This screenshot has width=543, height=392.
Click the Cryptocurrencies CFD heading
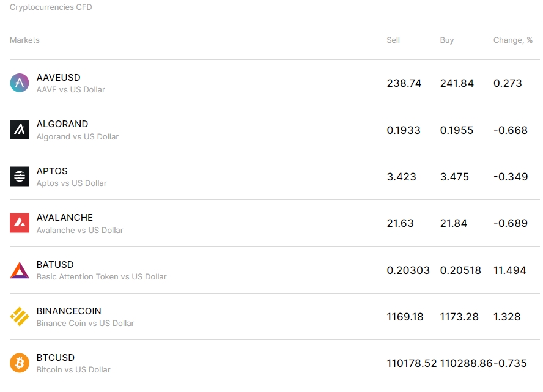point(50,7)
